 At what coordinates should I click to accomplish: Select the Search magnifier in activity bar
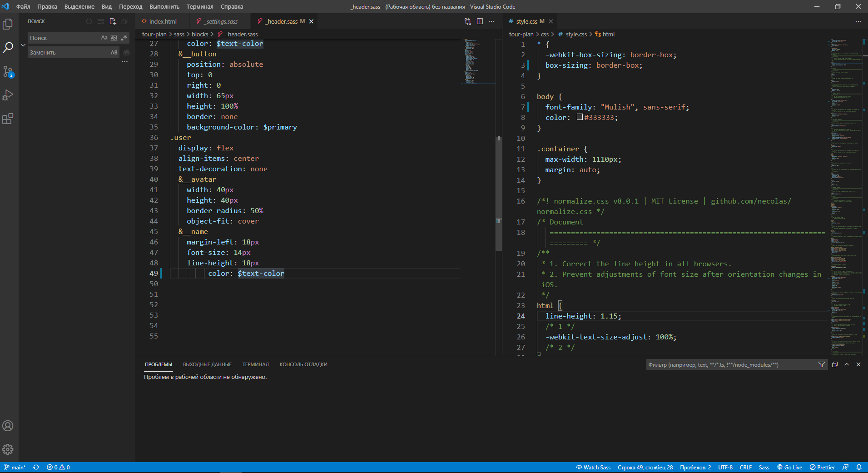click(x=8, y=47)
